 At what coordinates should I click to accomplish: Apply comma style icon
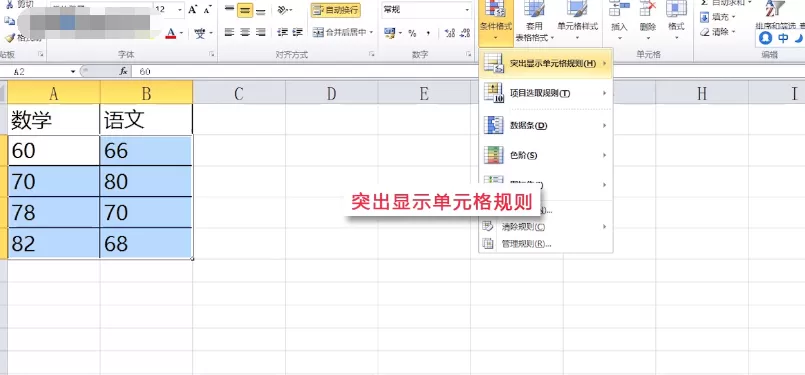(x=428, y=33)
